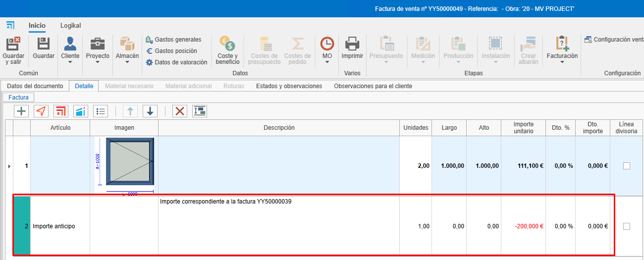Toggle Línea divisoria checkbox in row 1
The width and height of the screenshot is (644, 260).
[x=627, y=166]
